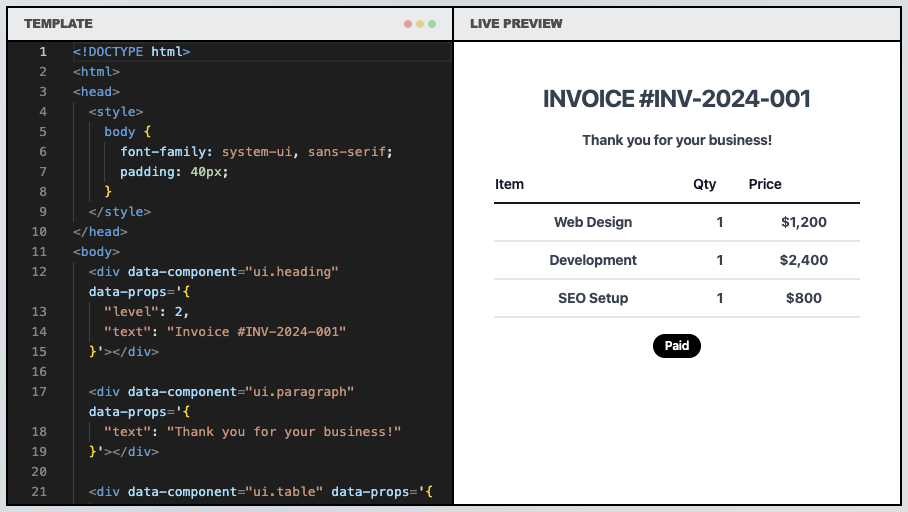Click the "ui.table" attribute value
The width and height of the screenshot is (908, 512).
[x=284, y=492]
